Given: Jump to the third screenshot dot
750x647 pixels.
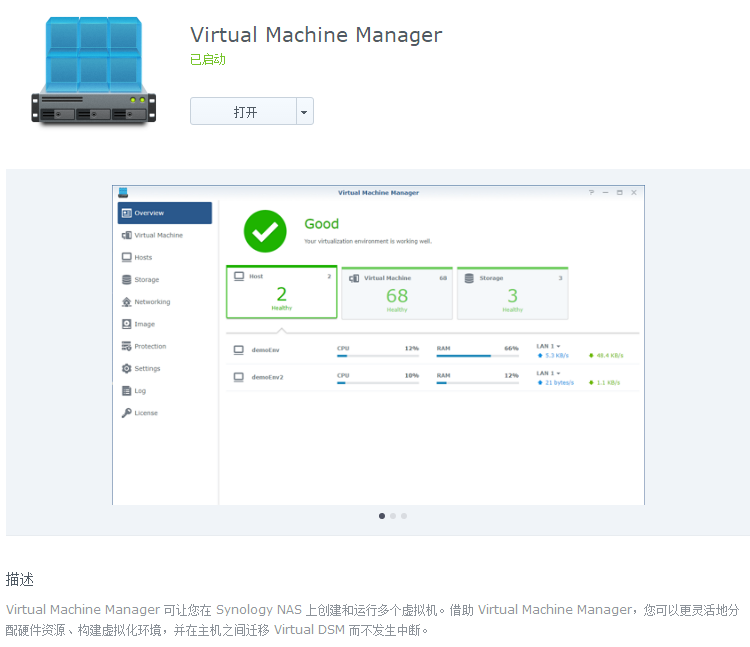Looking at the screenshot, I should point(404,516).
